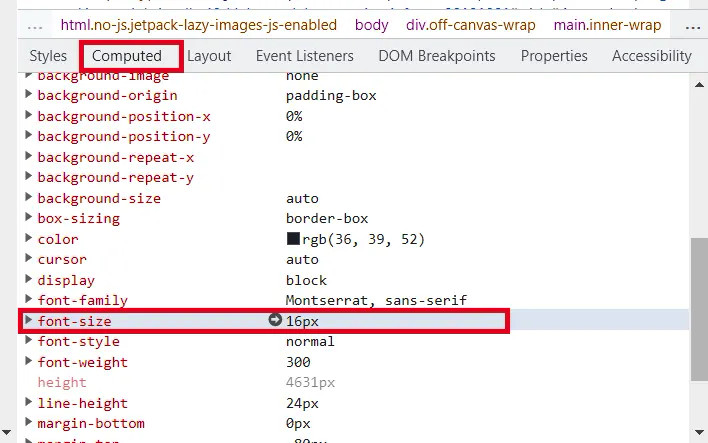Expand the display property arrow
708x443 pixels.
point(28,280)
